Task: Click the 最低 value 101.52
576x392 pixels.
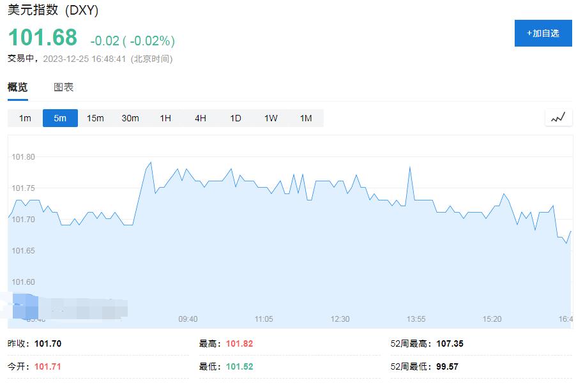Action: coord(239,366)
